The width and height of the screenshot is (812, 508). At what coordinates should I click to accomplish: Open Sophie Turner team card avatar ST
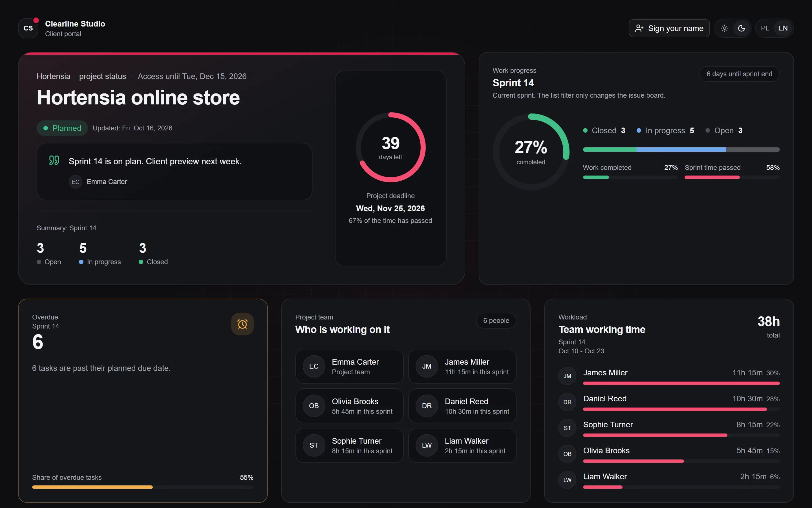pyautogui.click(x=314, y=445)
